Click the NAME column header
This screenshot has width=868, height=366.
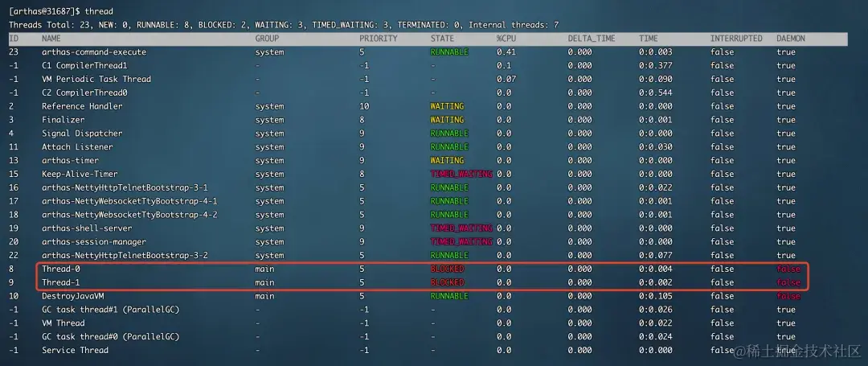pyautogui.click(x=51, y=39)
